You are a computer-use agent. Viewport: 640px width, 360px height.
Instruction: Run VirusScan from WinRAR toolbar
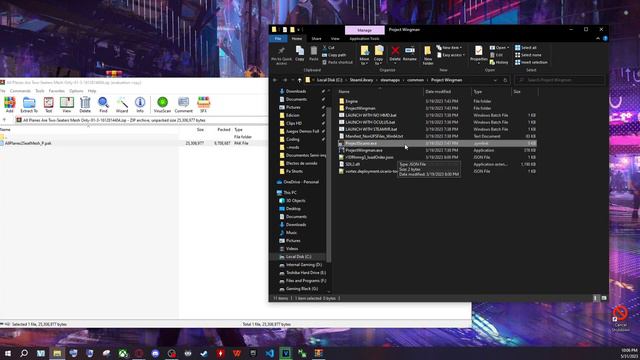(162, 104)
